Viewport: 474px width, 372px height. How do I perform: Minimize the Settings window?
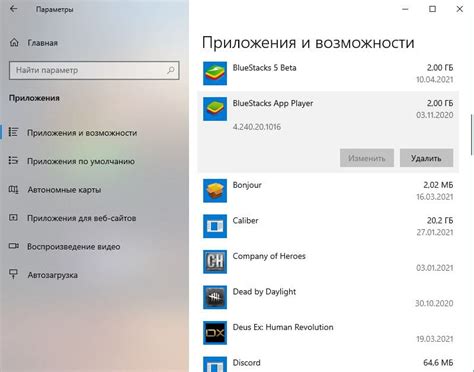click(x=405, y=9)
